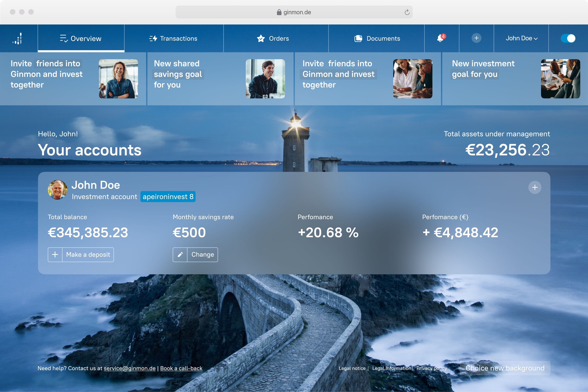
Task: Click Choice new background button
Action: coord(505,368)
